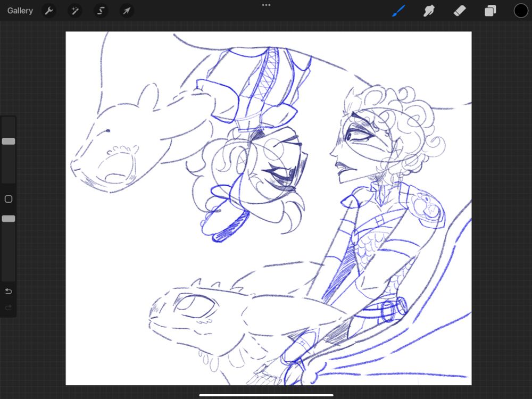Open the Adjustments magic wand menu

74,11
